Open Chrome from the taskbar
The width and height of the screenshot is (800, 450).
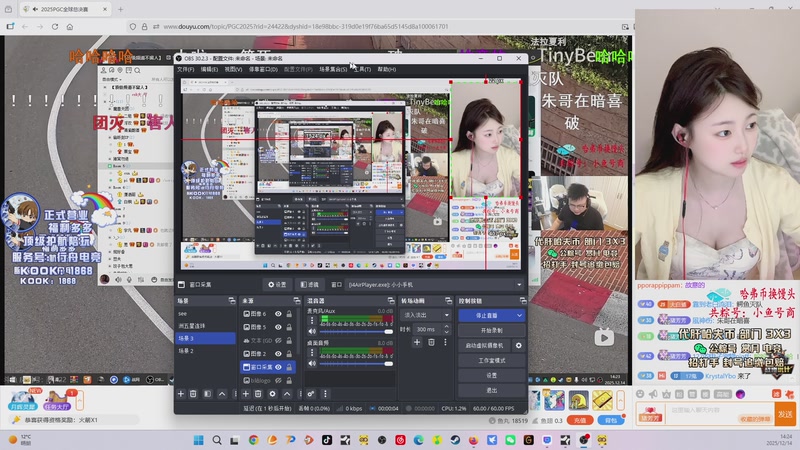pos(254,440)
